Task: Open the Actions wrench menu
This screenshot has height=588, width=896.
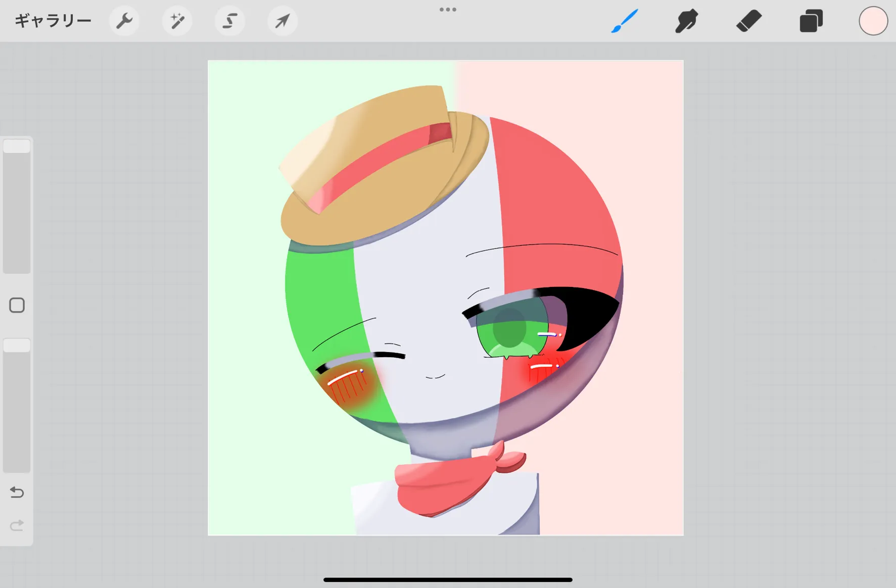Action: point(124,21)
